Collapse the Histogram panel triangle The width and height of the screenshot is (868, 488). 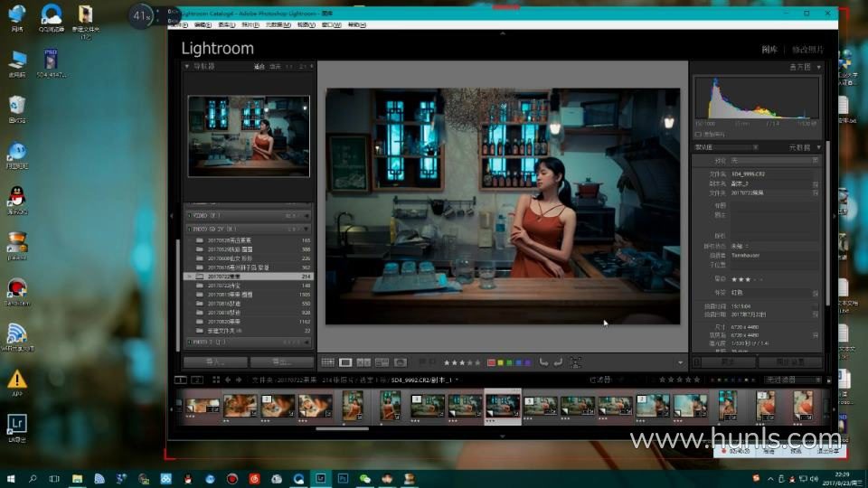coord(819,67)
